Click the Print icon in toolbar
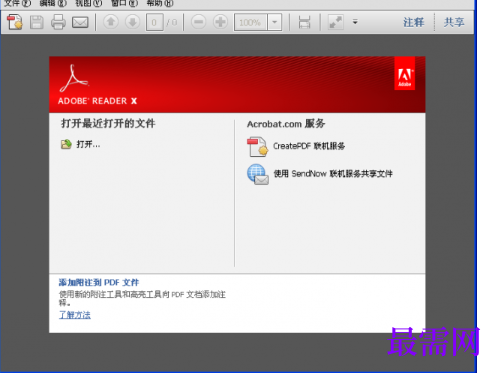The image size is (499, 373). coord(58,22)
